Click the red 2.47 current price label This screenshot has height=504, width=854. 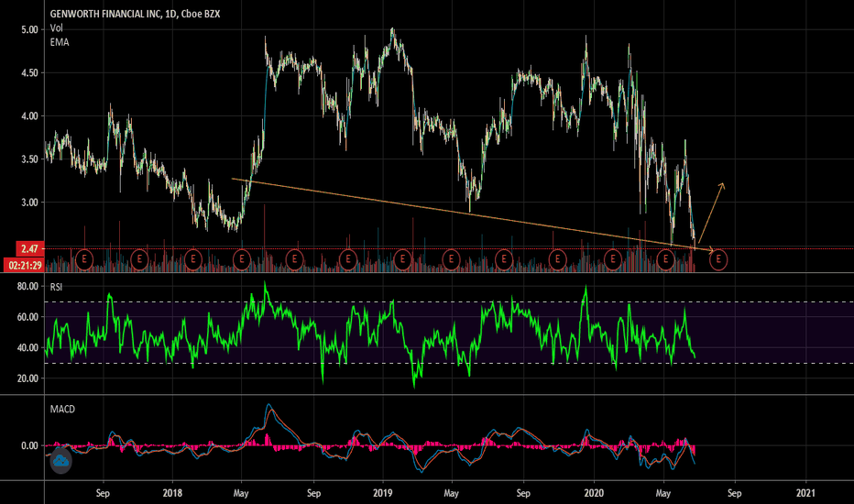tap(29, 249)
